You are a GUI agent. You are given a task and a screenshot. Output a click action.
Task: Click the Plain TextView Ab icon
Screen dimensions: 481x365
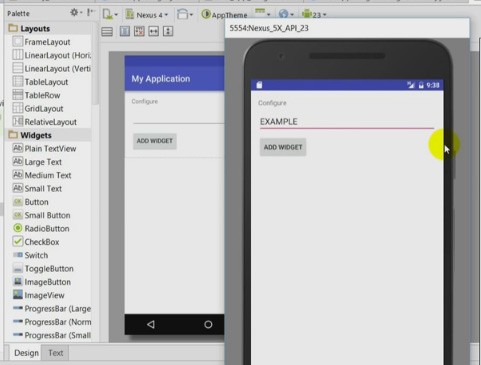click(x=17, y=148)
